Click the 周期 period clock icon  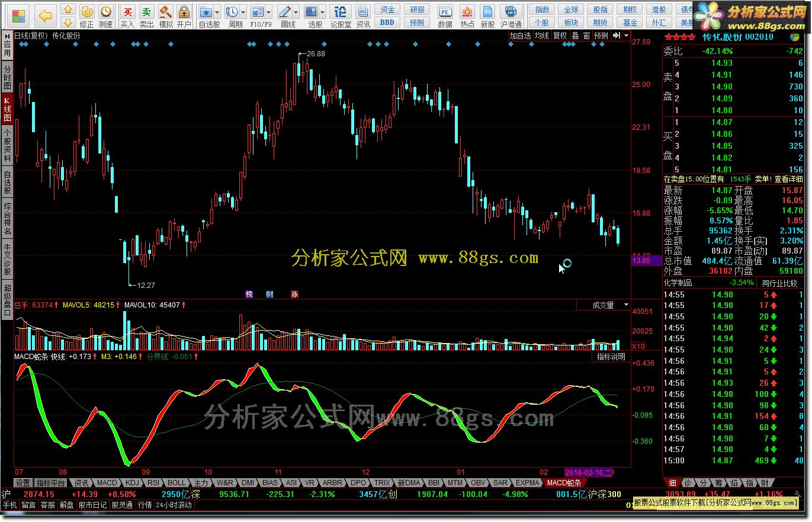tap(232, 12)
